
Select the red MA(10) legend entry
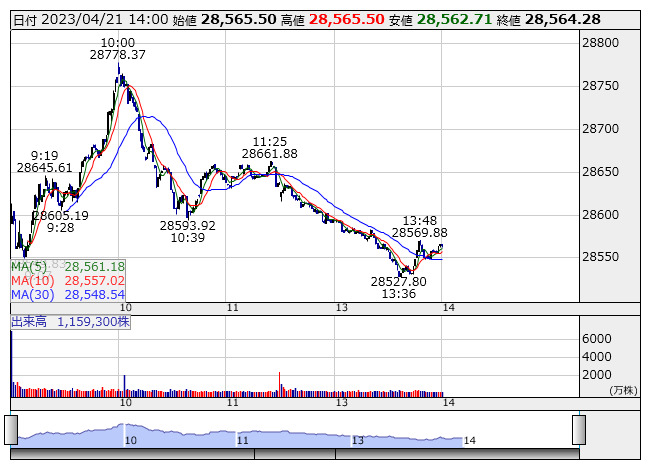pyautogui.click(x=68, y=281)
